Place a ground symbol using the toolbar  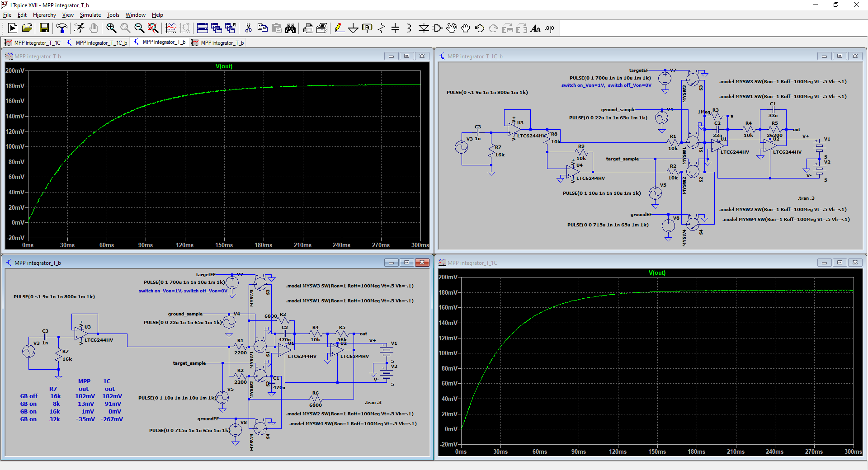pyautogui.click(x=353, y=28)
